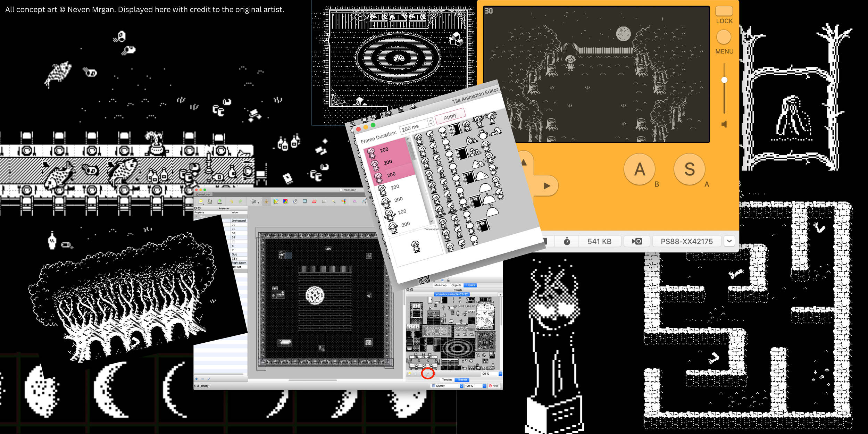Click the Orthogonal orientation value
The width and height of the screenshot is (868, 434).
239,220
